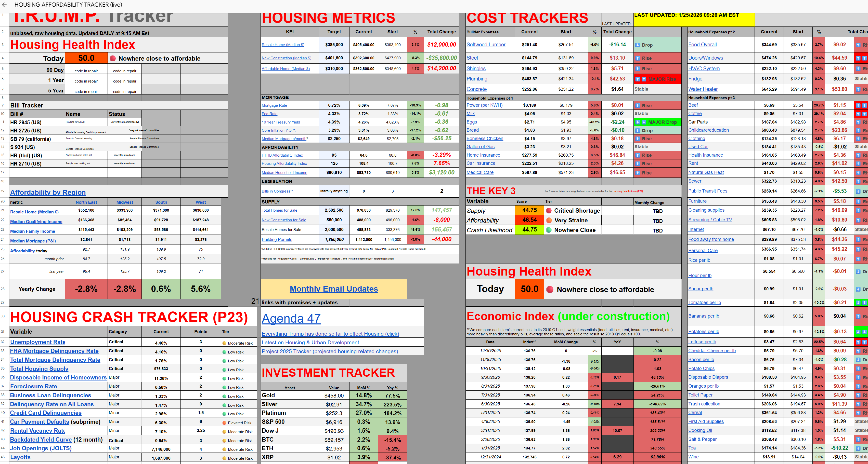Viewport: 868px width, 464px height.
Task: Click the Food Overall expense link
Action: pos(702,45)
